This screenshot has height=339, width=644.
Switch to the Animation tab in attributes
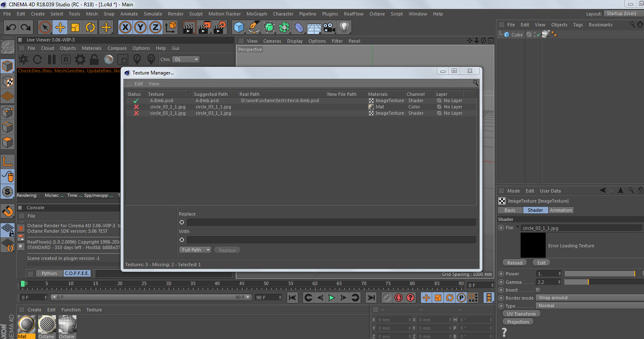click(561, 210)
